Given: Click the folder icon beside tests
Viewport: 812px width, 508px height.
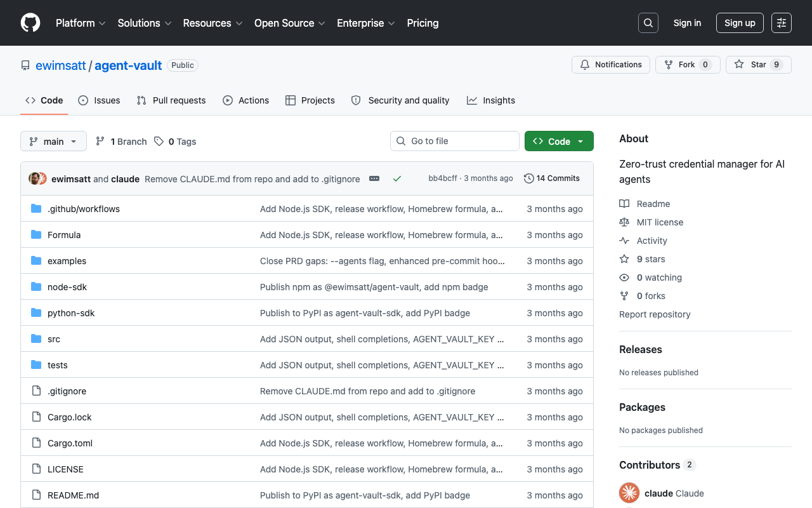Looking at the screenshot, I should (36, 365).
